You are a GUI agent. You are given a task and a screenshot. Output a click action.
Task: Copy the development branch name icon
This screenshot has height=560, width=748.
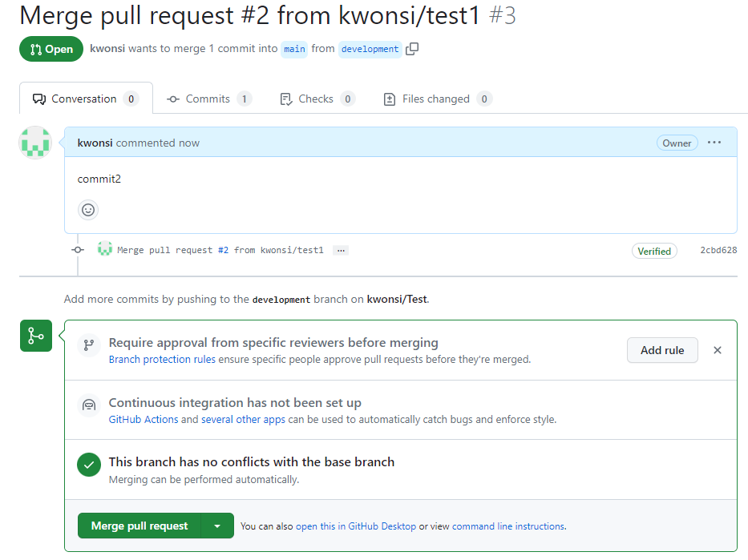[412, 49]
